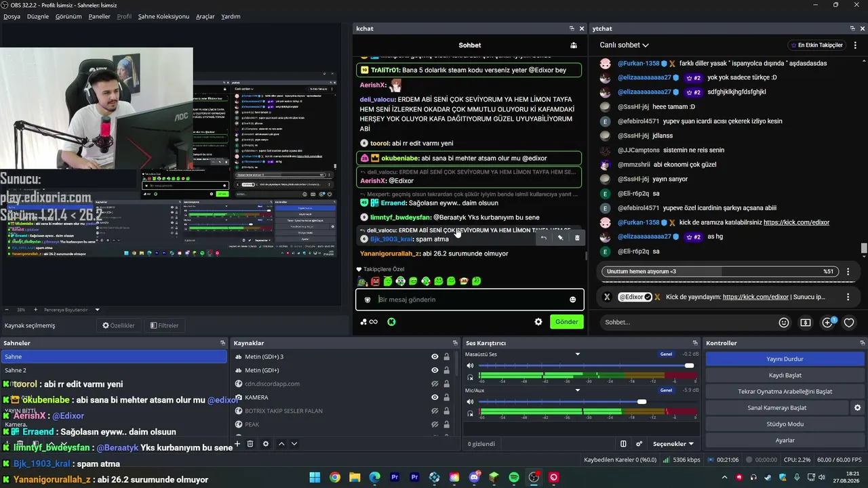868x488 pixels.
Task: Hide the Metin (GDI+) source
Action: point(435,370)
